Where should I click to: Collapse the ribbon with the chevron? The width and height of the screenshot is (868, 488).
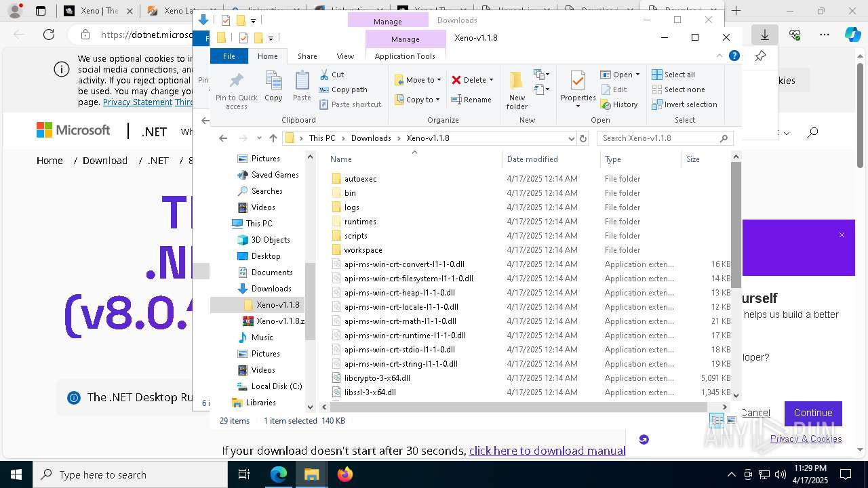pyautogui.click(x=719, y=56)
